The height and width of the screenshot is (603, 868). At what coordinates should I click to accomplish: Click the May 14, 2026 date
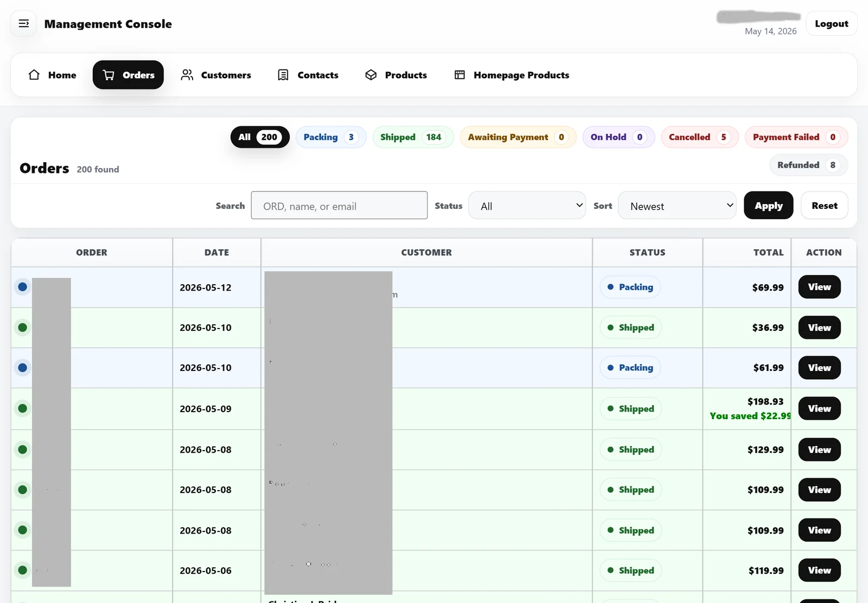point(770,31)
